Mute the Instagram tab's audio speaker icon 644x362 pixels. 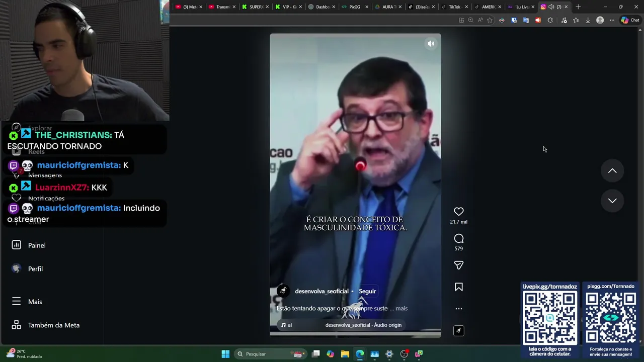point(551,7)
